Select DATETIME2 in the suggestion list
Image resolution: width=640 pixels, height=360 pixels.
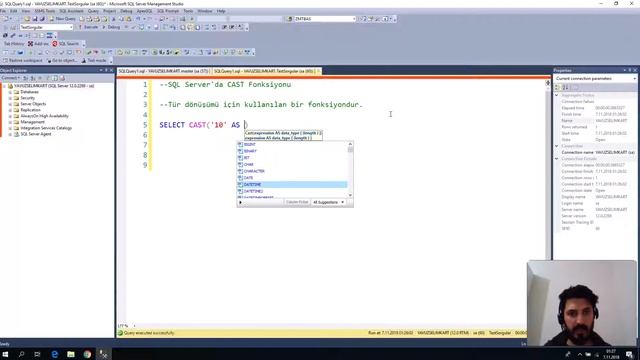292,191
